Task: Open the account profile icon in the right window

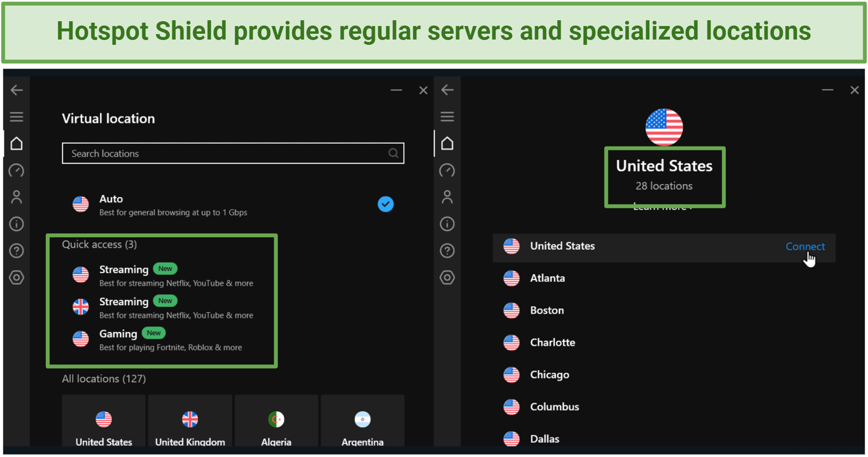Action: tap(447, 197)
